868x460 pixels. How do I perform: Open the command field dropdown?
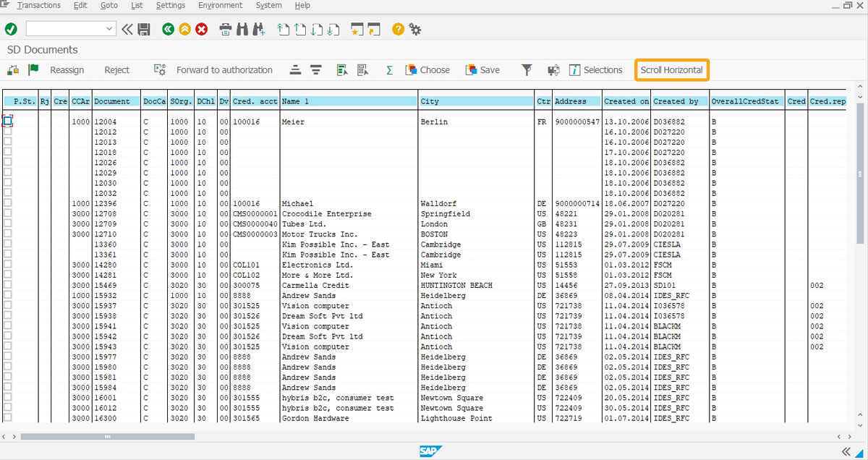click(x=110, y=29)
